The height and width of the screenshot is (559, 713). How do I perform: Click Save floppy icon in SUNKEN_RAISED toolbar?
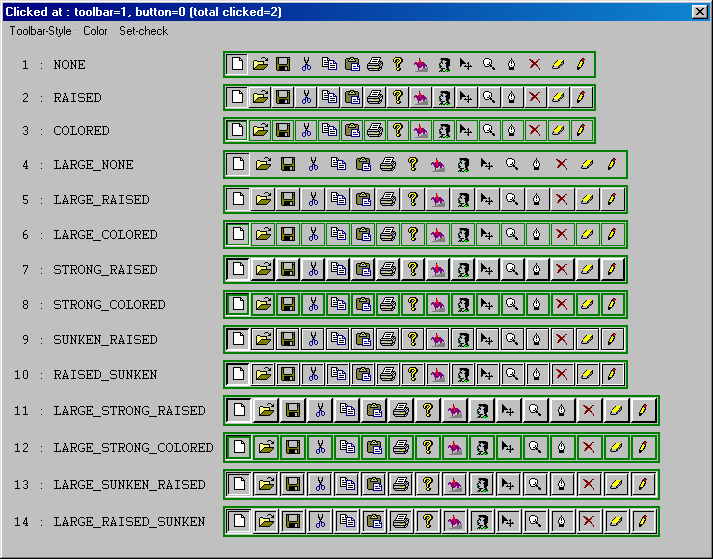point(288,339)
